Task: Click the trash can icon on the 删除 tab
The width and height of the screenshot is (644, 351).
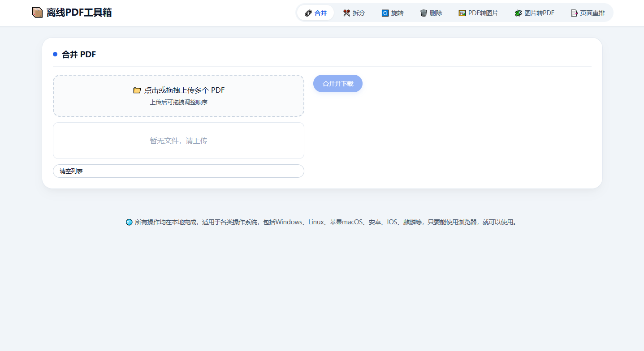Action: coord(424,13)
